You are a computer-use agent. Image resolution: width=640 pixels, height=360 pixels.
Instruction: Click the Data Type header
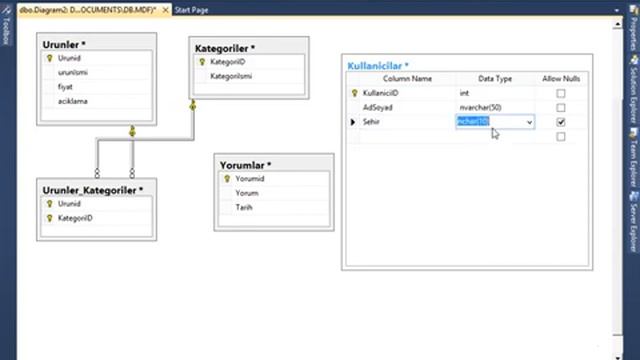(x=495, y=79)
